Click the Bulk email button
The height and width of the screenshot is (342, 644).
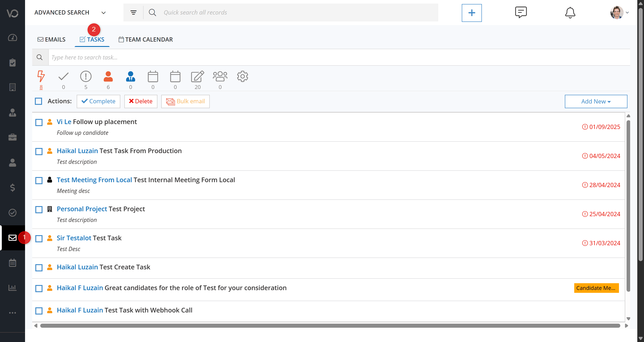[186, 101]
